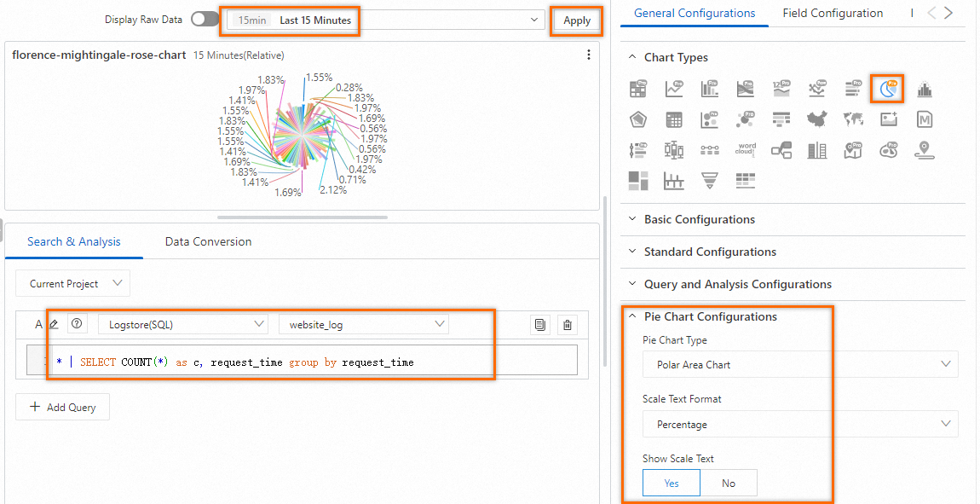This screenshot has height=504, width=980.
Task: Click the chart title florence-mightingale-rose-chart
Action: [x=99, y=55]
